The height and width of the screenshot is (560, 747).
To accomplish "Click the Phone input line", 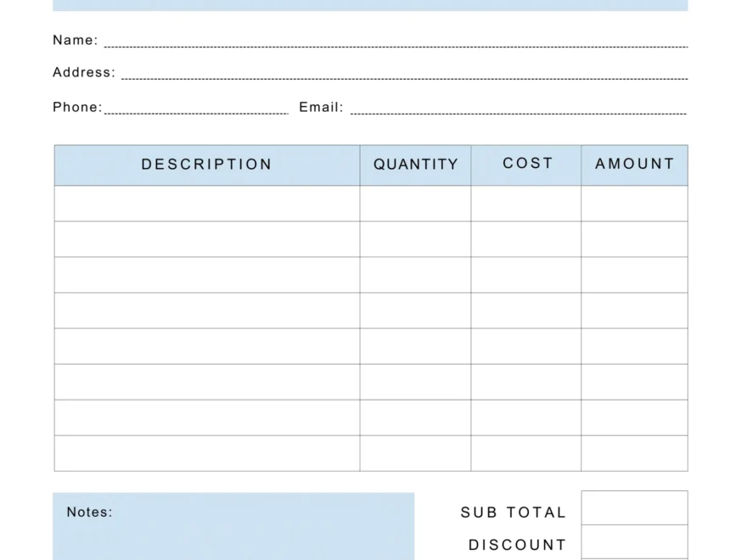I will click(x=195, y=111).
